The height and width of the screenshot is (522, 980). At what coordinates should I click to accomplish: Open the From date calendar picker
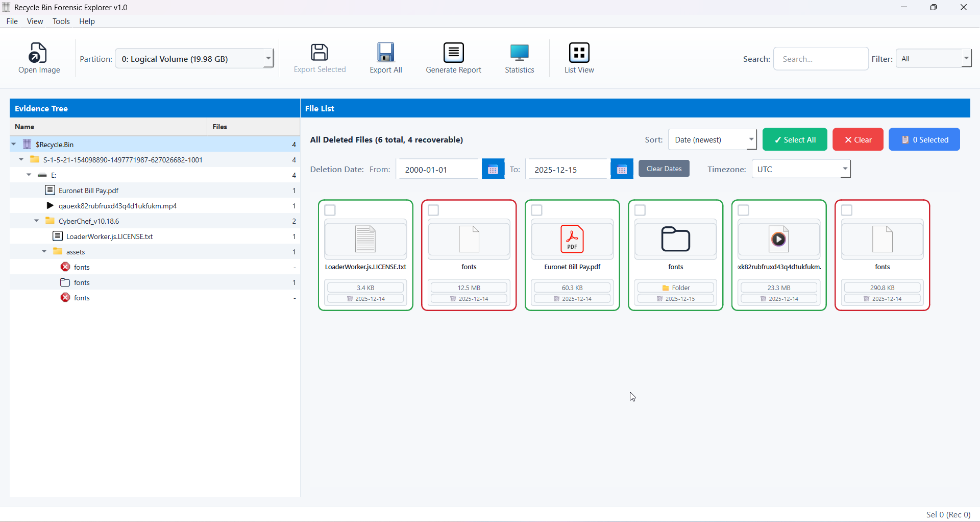493,170
